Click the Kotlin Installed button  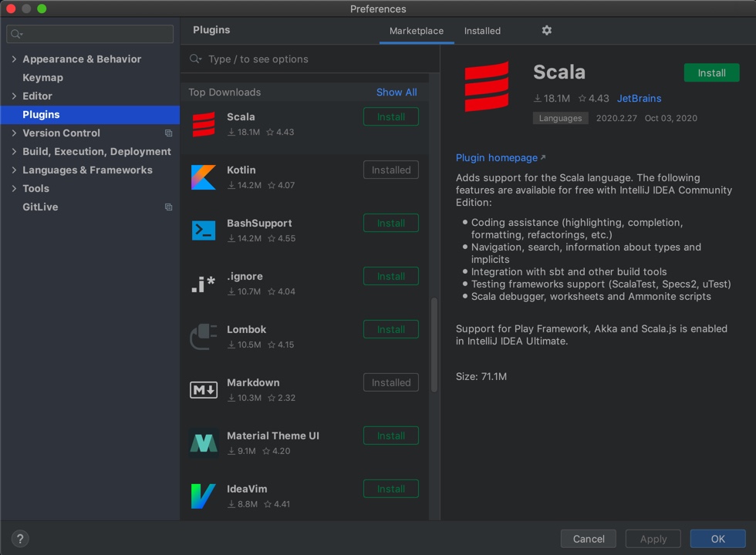(x=390, y=170)
